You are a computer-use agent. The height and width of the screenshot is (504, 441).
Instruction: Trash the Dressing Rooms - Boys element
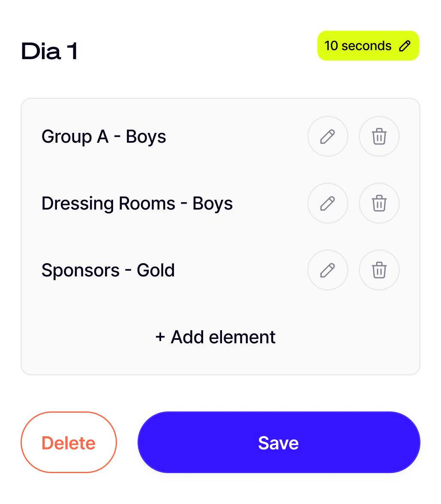pyautogui.click(x=379, y=204)
